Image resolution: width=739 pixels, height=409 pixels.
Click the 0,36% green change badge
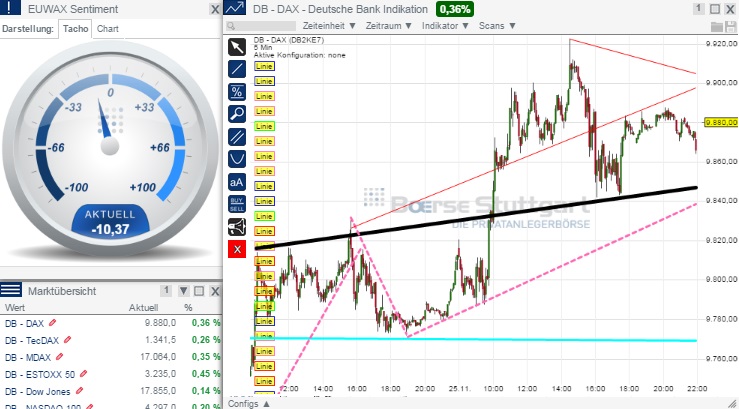tap(455, 9)
